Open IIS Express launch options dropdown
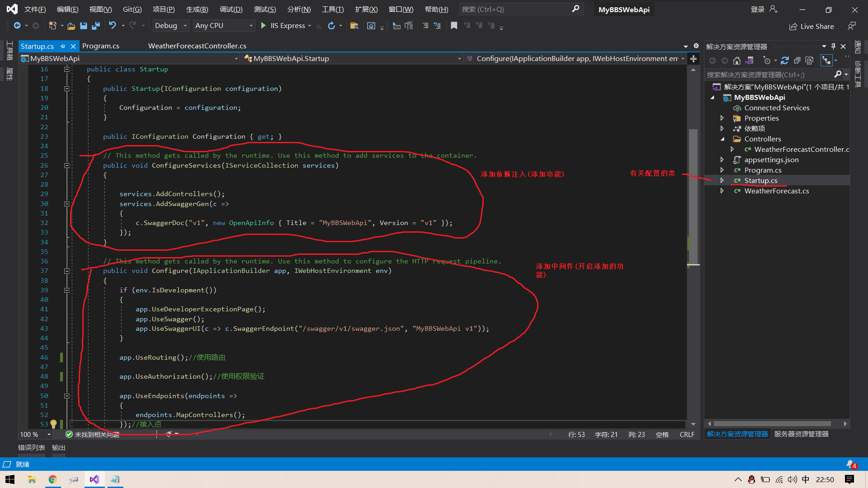This screenshot has height=488, width=868. tap(310, 26)
